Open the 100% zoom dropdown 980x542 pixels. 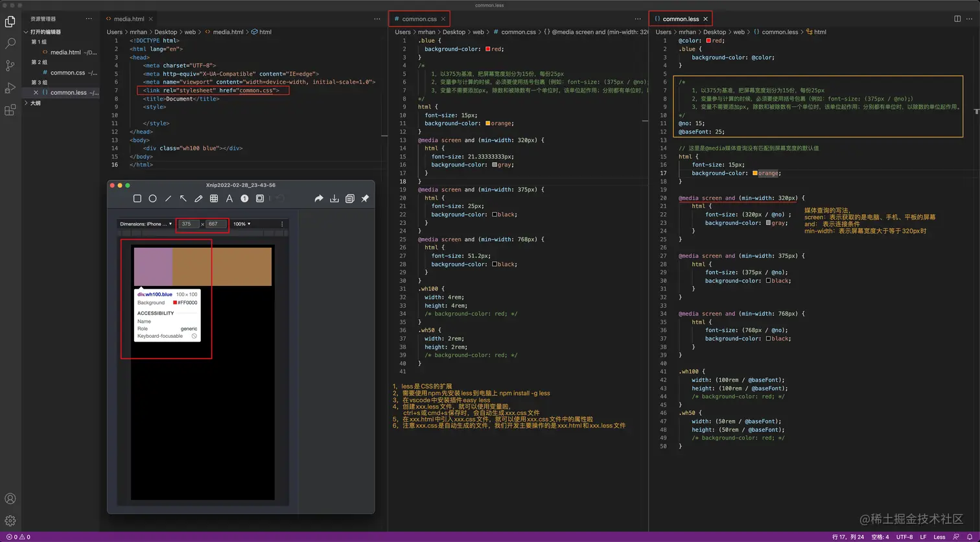(242, 224)
